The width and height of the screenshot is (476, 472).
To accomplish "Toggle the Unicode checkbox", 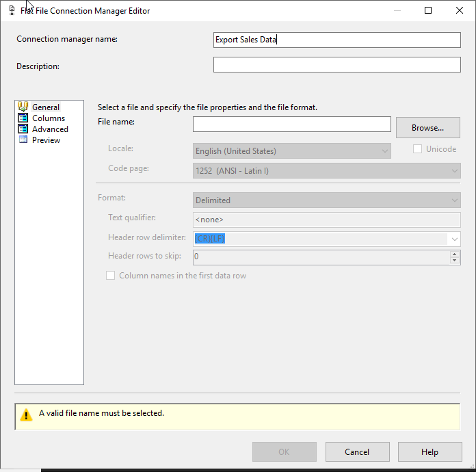I will coord(417,149).
